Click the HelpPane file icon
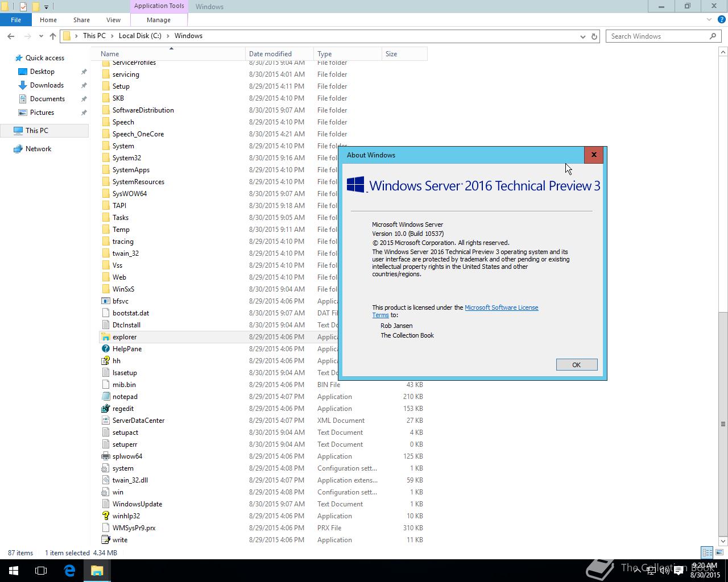 [x=105, y=349]
